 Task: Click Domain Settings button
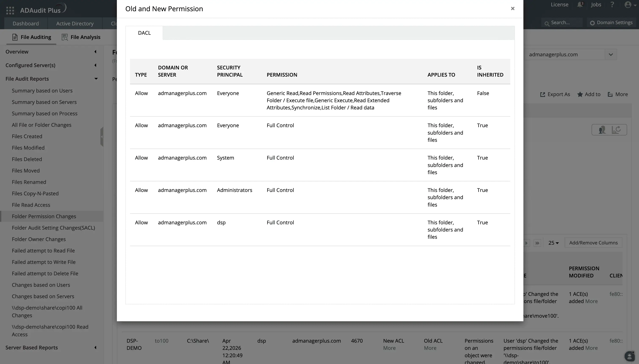[x=611, y=22]
